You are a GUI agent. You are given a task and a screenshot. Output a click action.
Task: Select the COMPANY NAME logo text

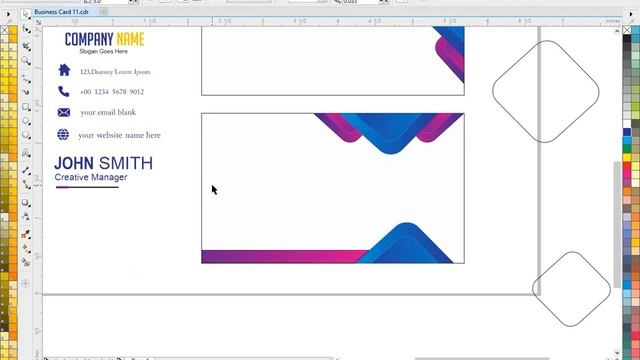104,40
